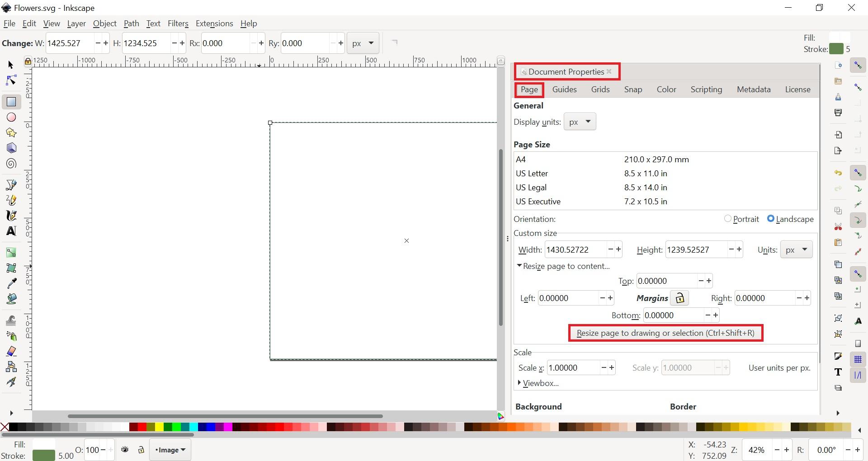The width and height of the screenshot is (868, 461).
Task: Select the Rectangle tool
Action: click(x=11, y=102)
